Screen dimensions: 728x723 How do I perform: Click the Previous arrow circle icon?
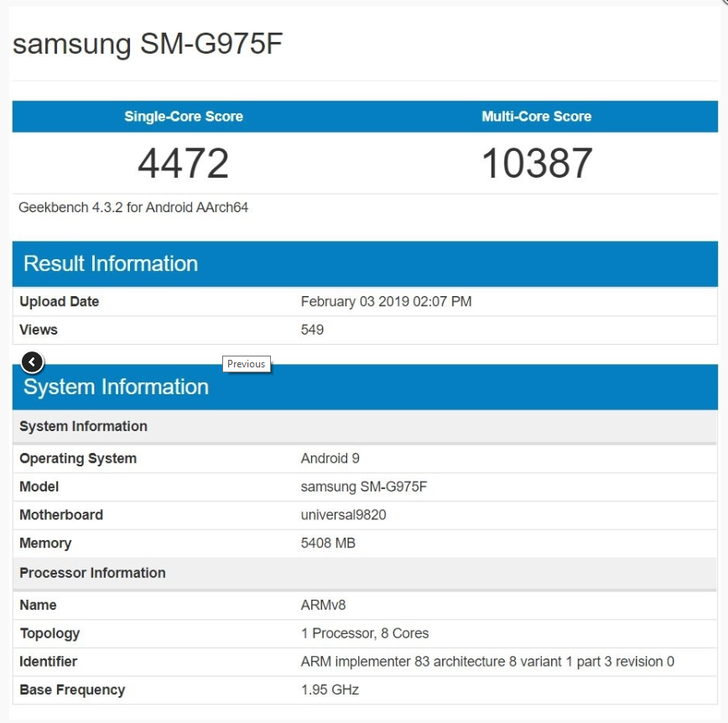[32, 361]
